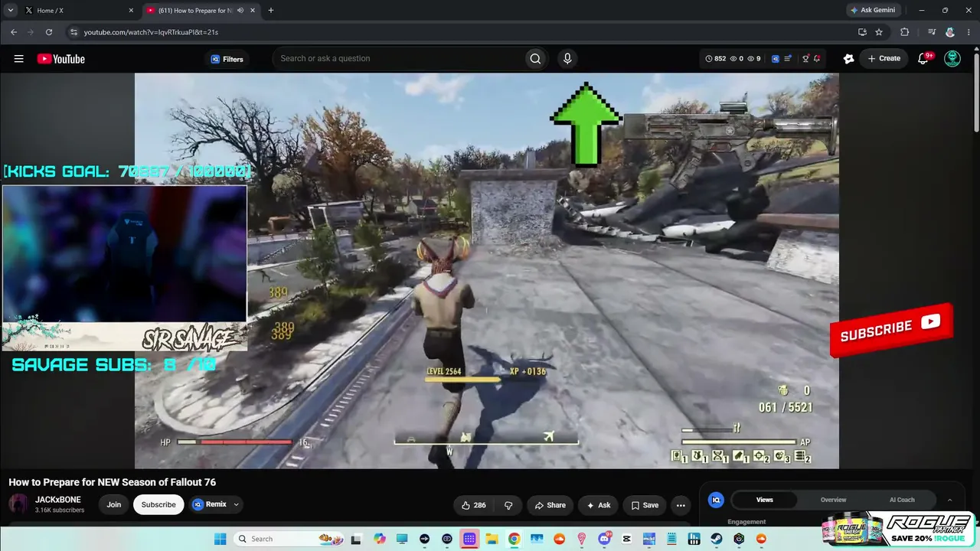This screenshot has height=551, width=980.
Task: Open File Explorer from the taskbar
Action: pos(492,539)
